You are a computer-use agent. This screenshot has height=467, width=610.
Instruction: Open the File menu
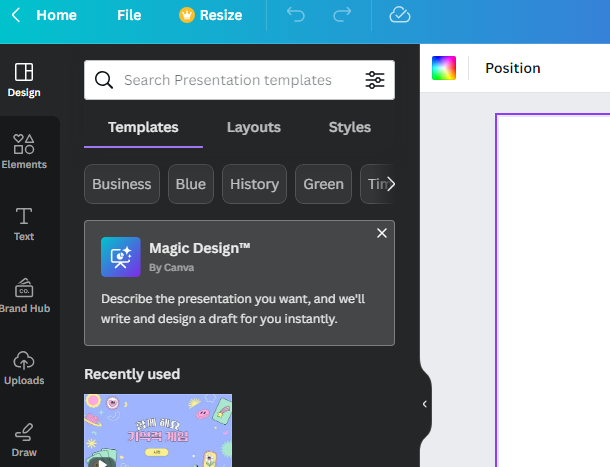[x=129, y=15]
